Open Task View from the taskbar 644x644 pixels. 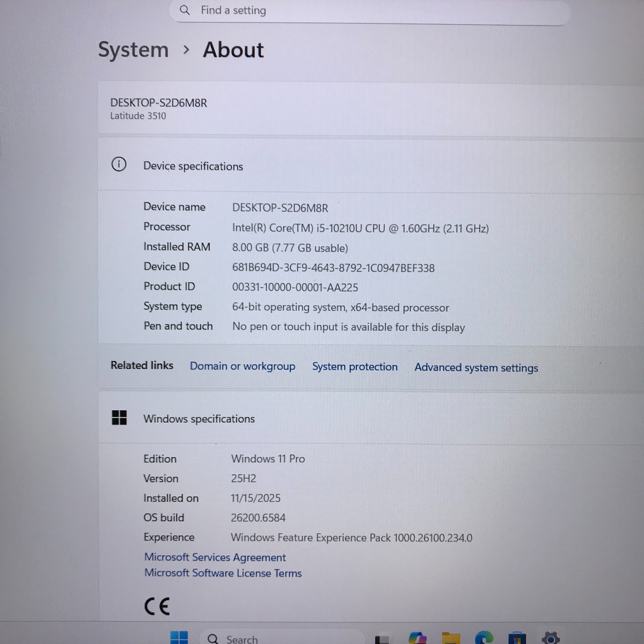382,639
